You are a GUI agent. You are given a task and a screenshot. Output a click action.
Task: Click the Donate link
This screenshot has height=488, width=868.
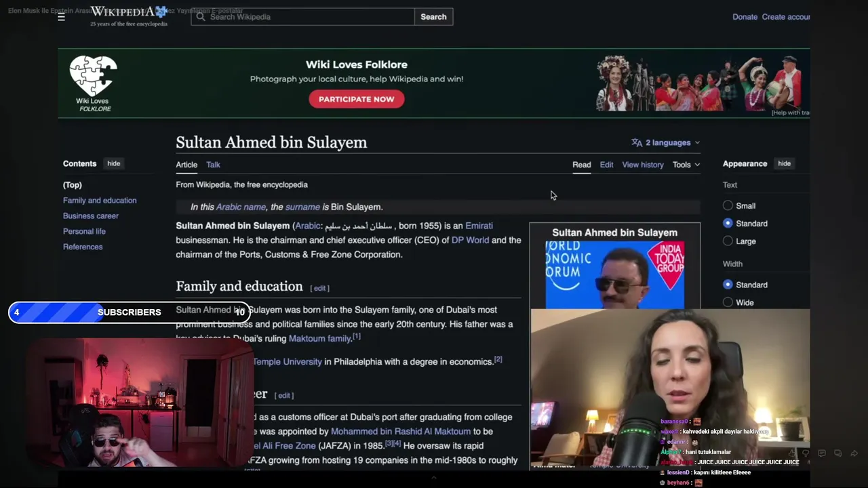(745, 17)
